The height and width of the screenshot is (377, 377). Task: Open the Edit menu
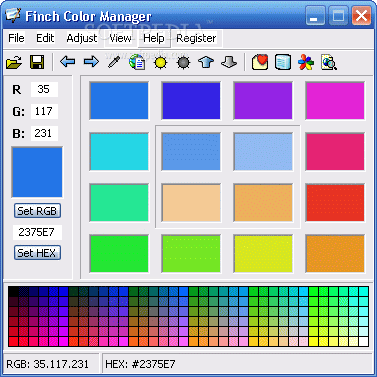coord(45,38)
